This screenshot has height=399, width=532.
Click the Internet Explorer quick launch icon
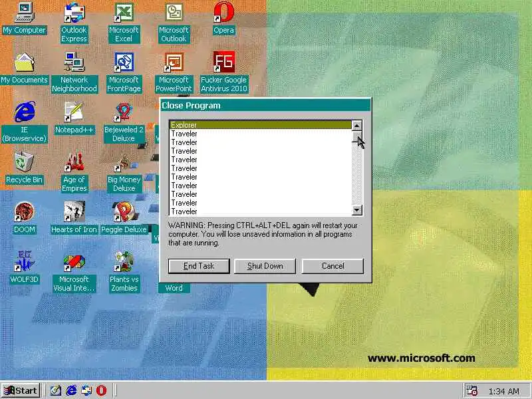(x=71, y=390)
